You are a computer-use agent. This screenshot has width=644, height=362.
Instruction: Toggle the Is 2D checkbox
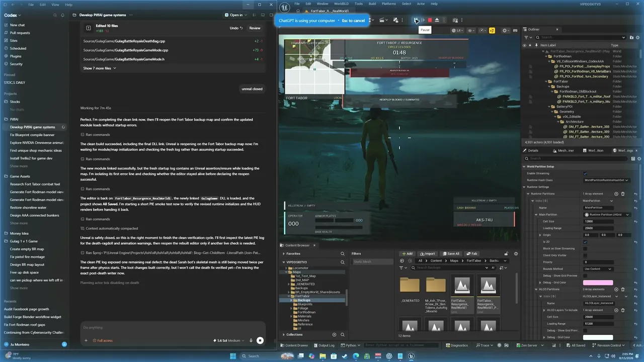click(585, 242)
